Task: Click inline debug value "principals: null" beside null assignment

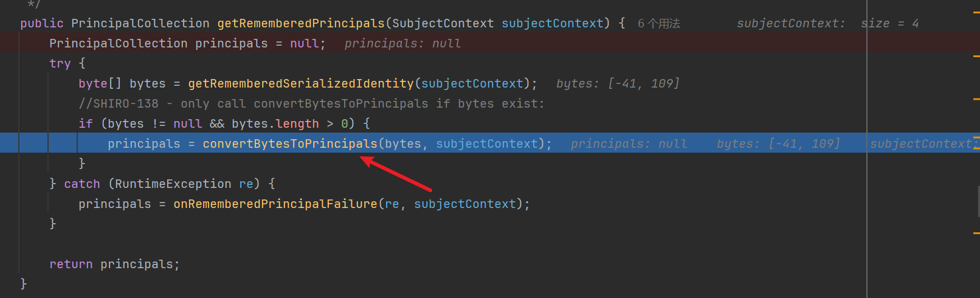Action: (x=402, y=44)
